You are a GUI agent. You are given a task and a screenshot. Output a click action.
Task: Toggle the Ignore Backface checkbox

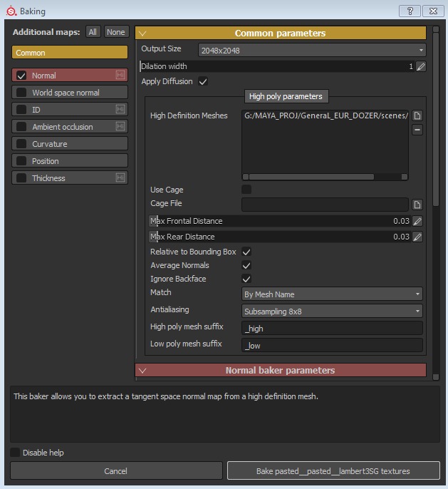pos(246,279)
